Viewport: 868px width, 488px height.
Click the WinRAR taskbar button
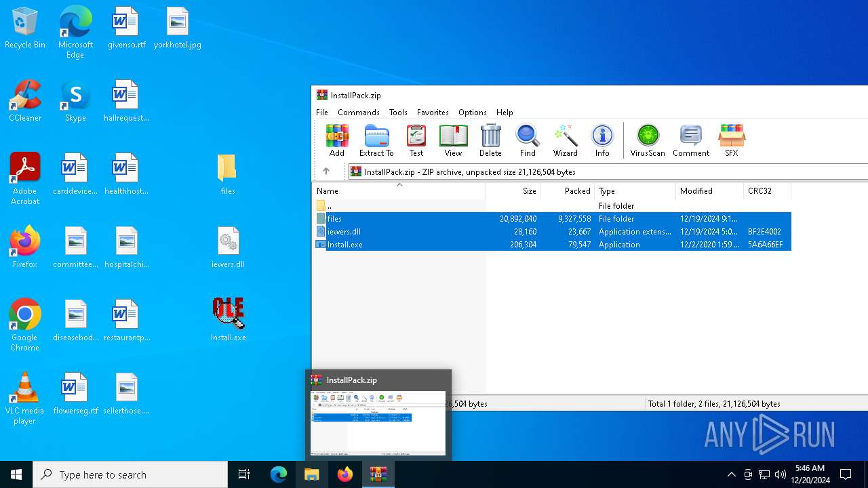click(378, 474)
